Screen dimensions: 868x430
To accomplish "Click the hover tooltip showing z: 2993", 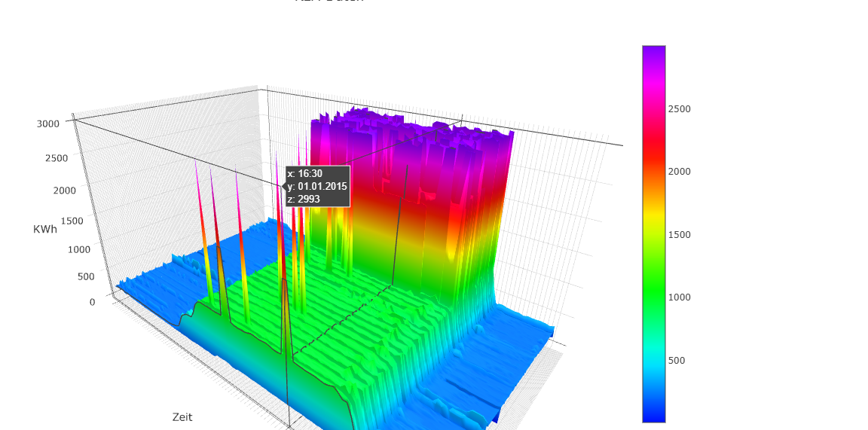I will 318,186.
